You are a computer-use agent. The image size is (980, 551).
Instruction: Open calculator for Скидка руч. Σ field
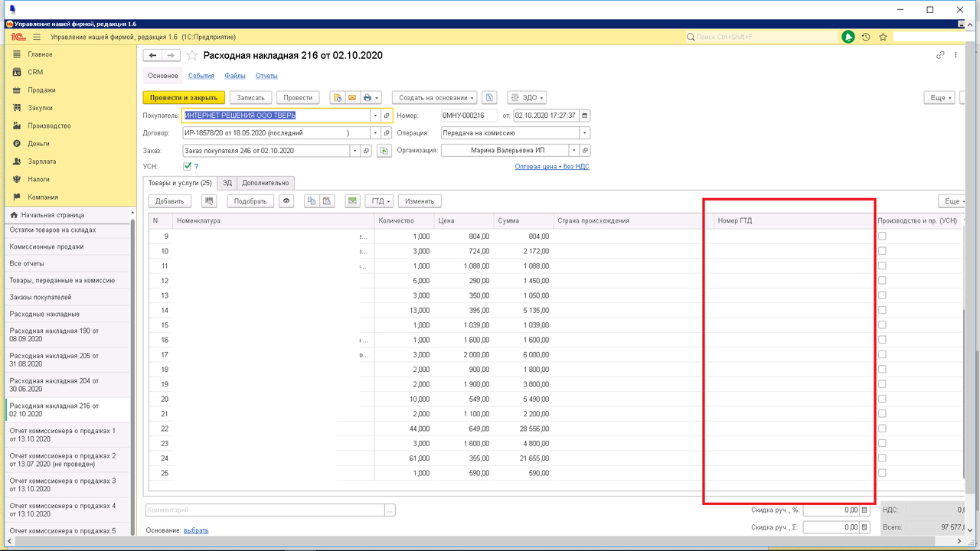(x=864, y=527)
